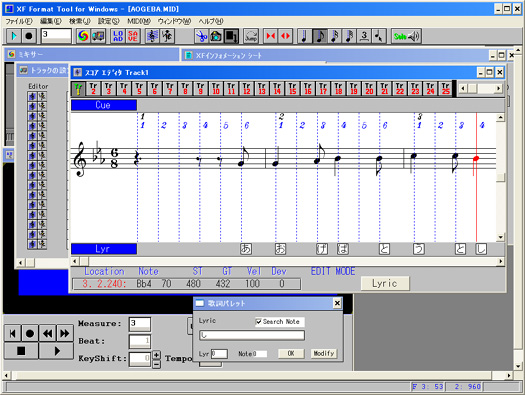This screenshot has width=525, height=395.
Task: Click the blue Lyr label button
Action: (103, 249)
